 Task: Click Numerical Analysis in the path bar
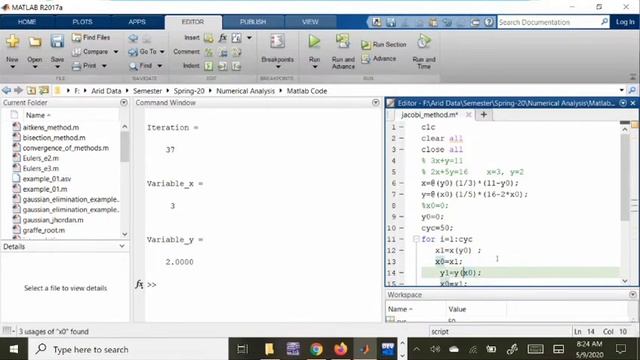pyautogui.click(x=245, y=91)
